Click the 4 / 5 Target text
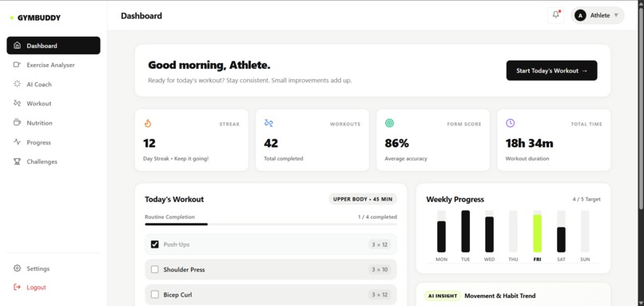Viewport: 644px width, 306px height. point(586,199)
